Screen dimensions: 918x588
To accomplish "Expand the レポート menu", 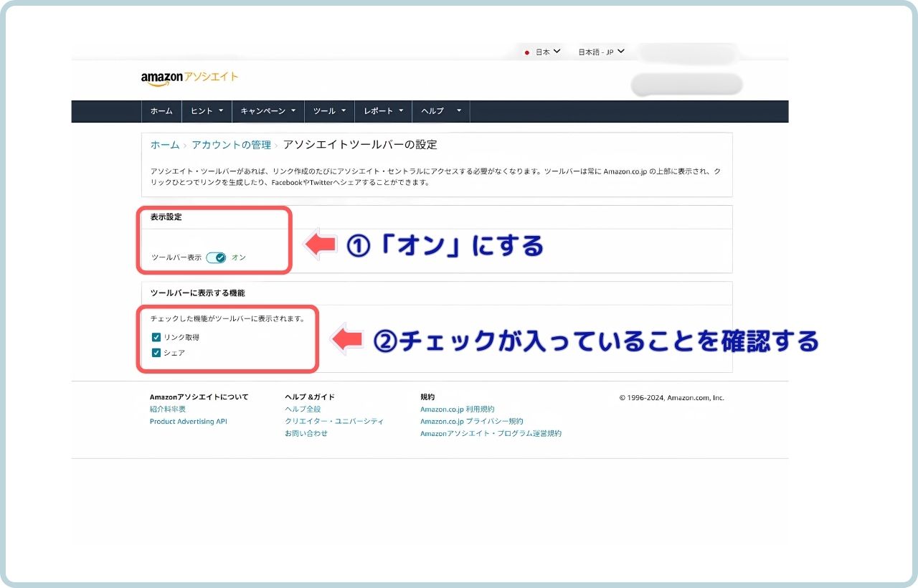I will [x=384, y=111].
